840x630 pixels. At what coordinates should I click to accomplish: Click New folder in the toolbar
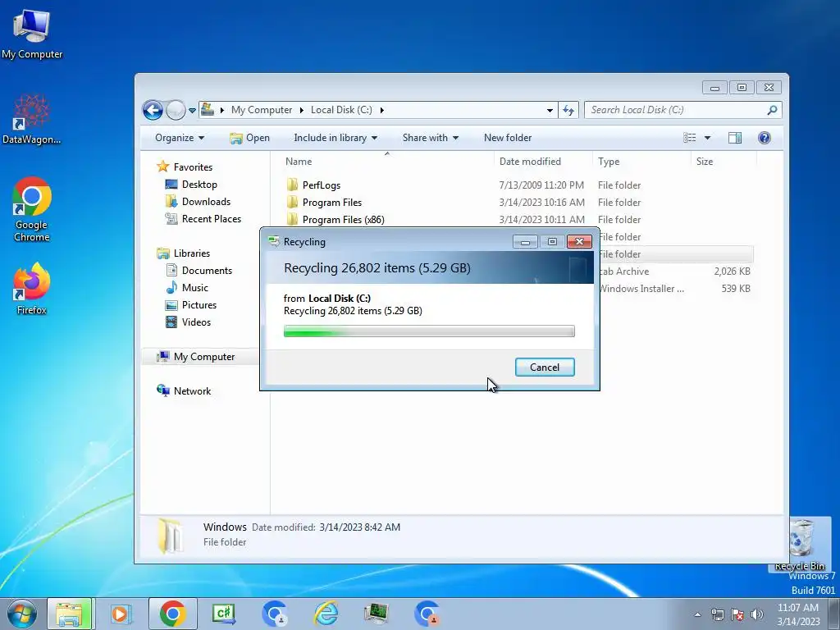[507, 138]
